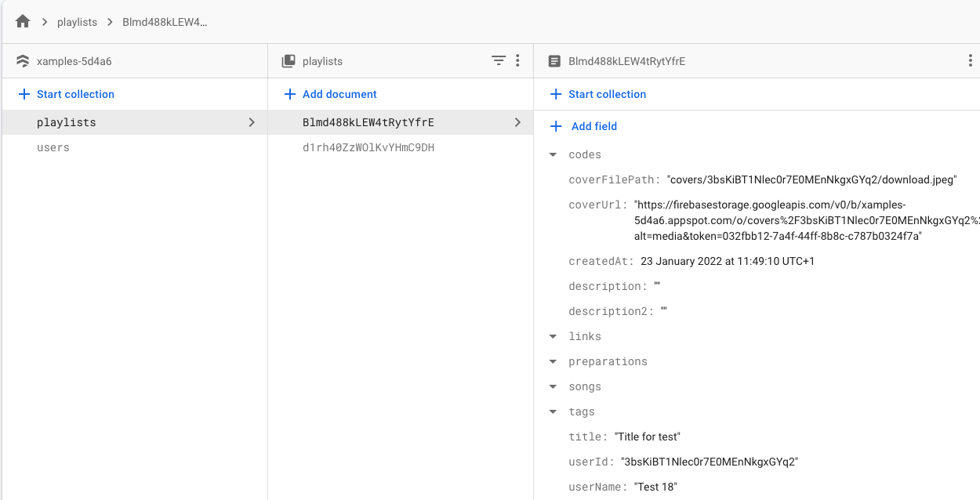The image size is (980, 500).
Task: Click the playlists column header title
Action: [322, 61]
